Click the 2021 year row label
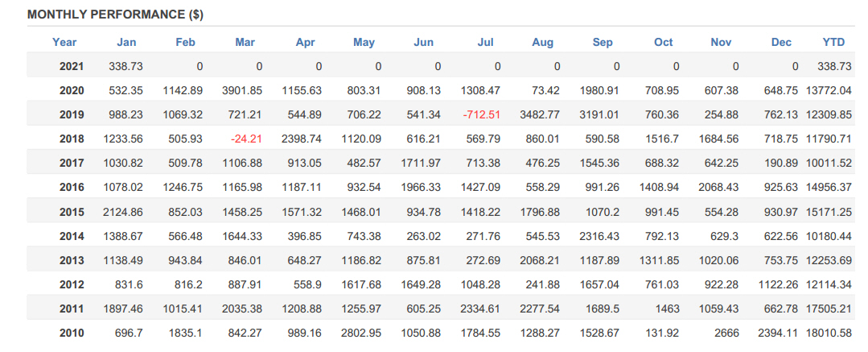This screenshot has height=352, width=868. coord(72,67)
